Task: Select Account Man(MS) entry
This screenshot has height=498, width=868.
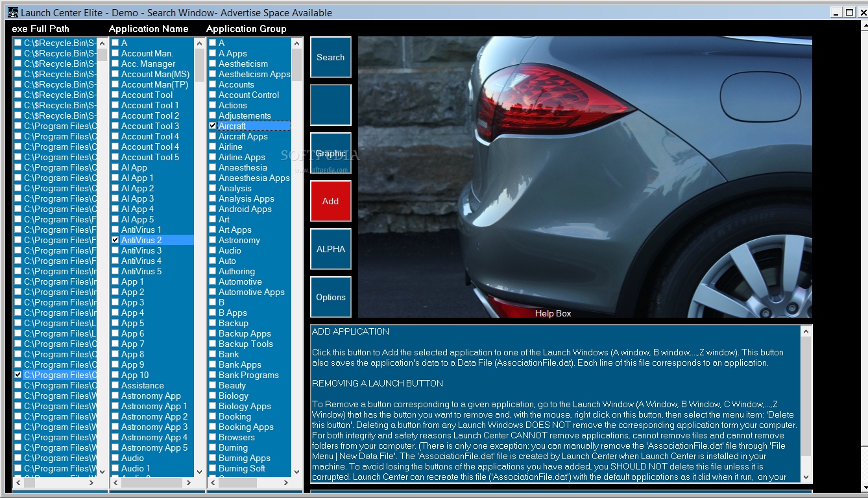Action: (155, 74)
